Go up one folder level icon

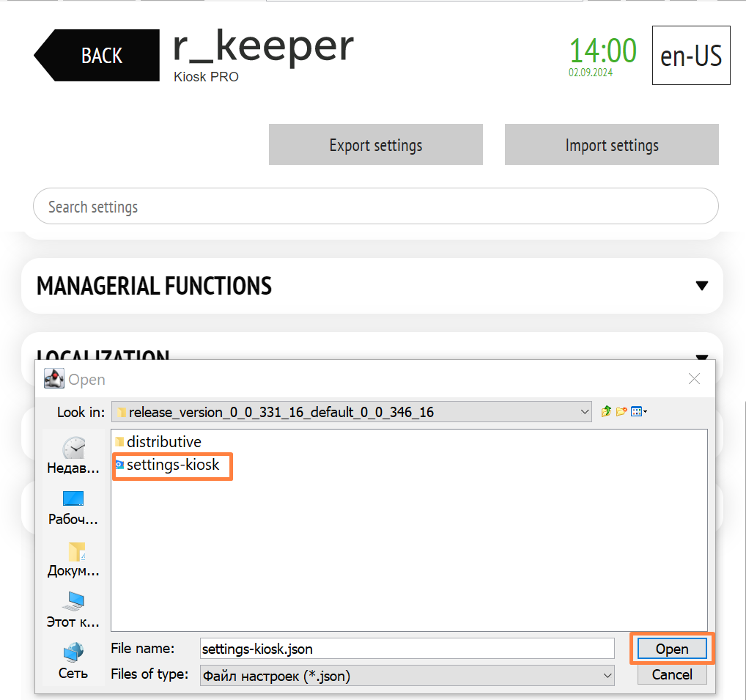coord(605,411)
